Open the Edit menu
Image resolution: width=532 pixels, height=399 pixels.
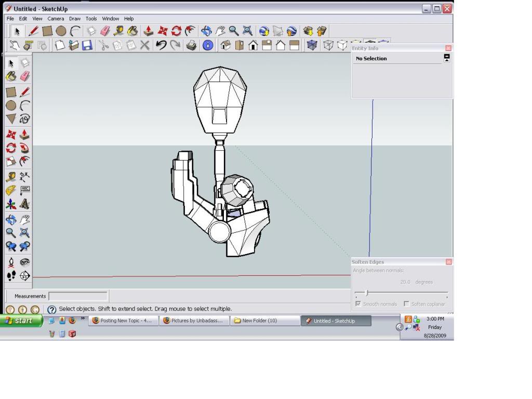(23, 19)
